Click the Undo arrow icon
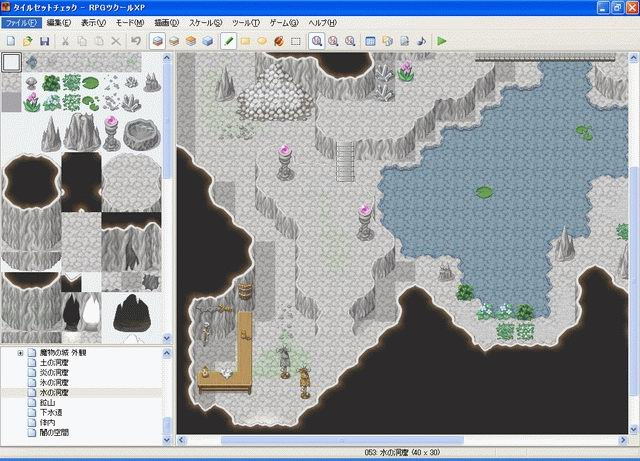This screenshot has width=640, height=461. [135, 41]
